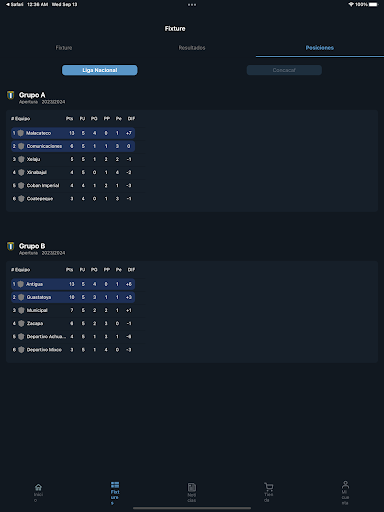Open the Mi cuenta profile icon
Screen dimensions: 384x512
coord(345,485)
